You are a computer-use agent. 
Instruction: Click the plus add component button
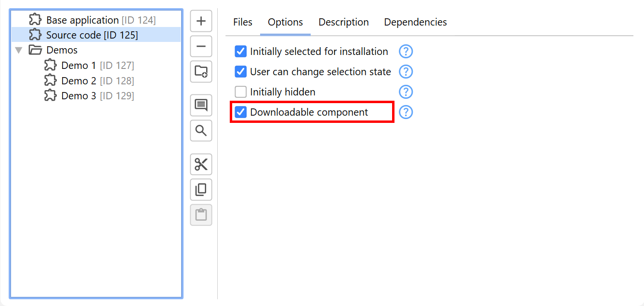pyautogui.click(x=201, y=21)
